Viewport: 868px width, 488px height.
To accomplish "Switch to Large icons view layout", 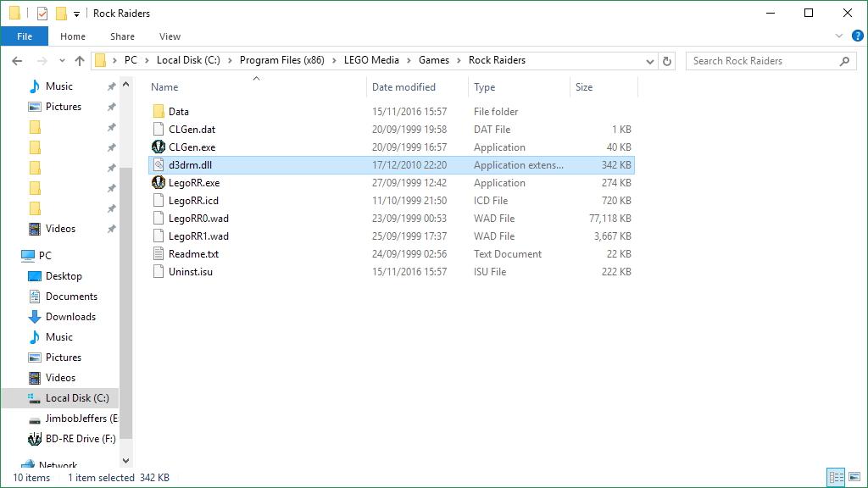I will click(x=854, y=477).
